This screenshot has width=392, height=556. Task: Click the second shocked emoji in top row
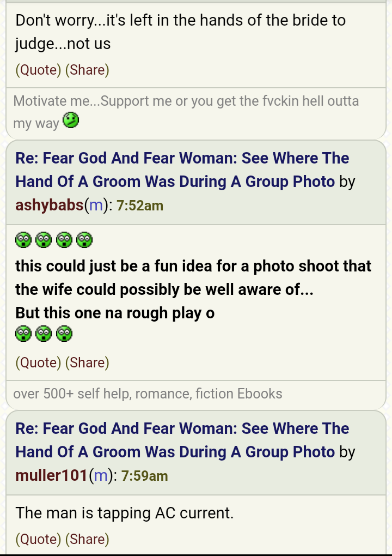(x=44, y=240)
